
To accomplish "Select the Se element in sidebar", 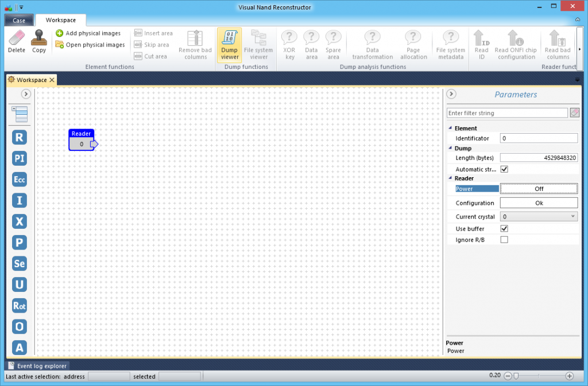I will tap(19, 264).
